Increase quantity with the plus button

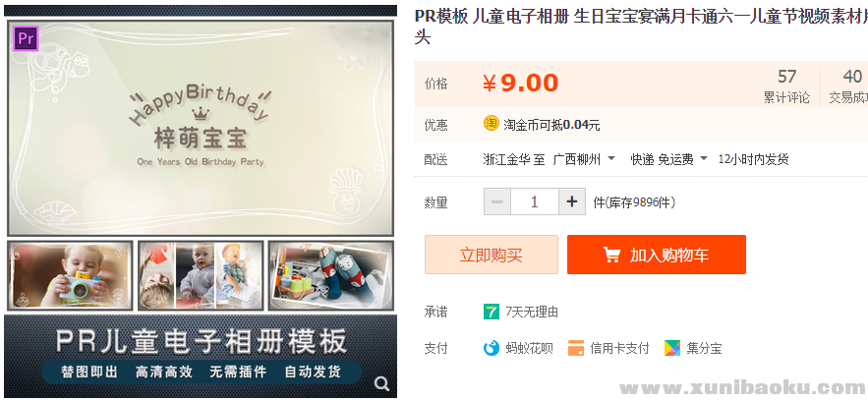pyautogui.click(x=572, y=201)
